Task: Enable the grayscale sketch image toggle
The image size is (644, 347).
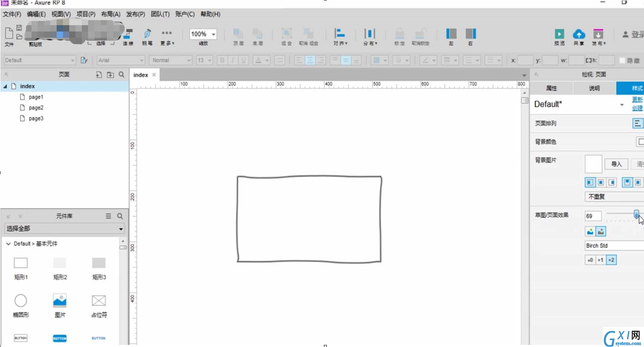Action: (x=601, y=231)
